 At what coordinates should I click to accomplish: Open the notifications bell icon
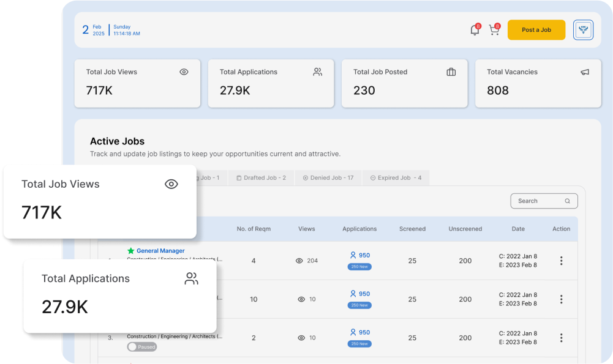tap(475, 30)
